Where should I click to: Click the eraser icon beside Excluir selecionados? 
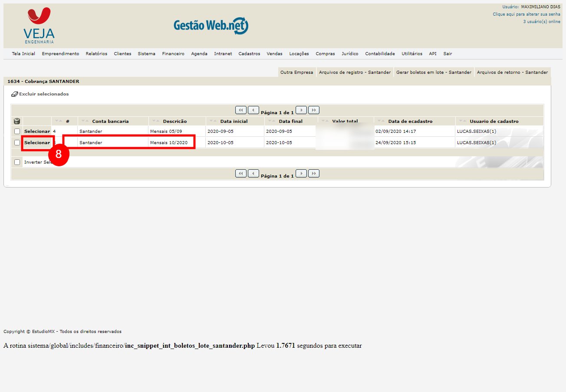tap(14, 94)
